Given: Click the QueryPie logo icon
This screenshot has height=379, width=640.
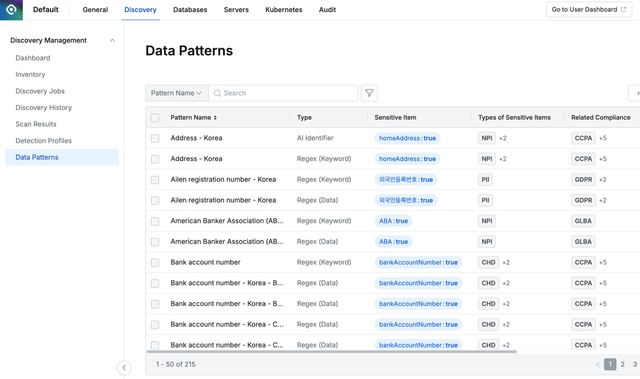Looking at the screenshot, I should tap(11, 10).
